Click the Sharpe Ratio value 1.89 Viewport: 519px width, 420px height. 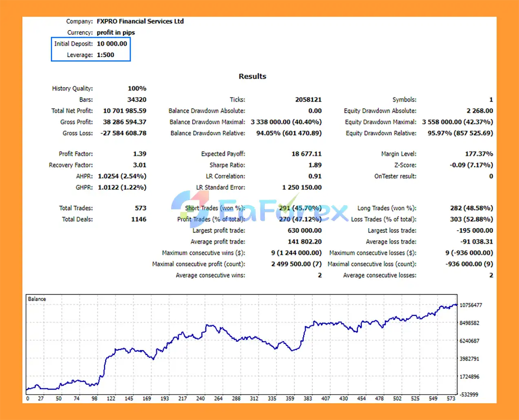point(315,165)
